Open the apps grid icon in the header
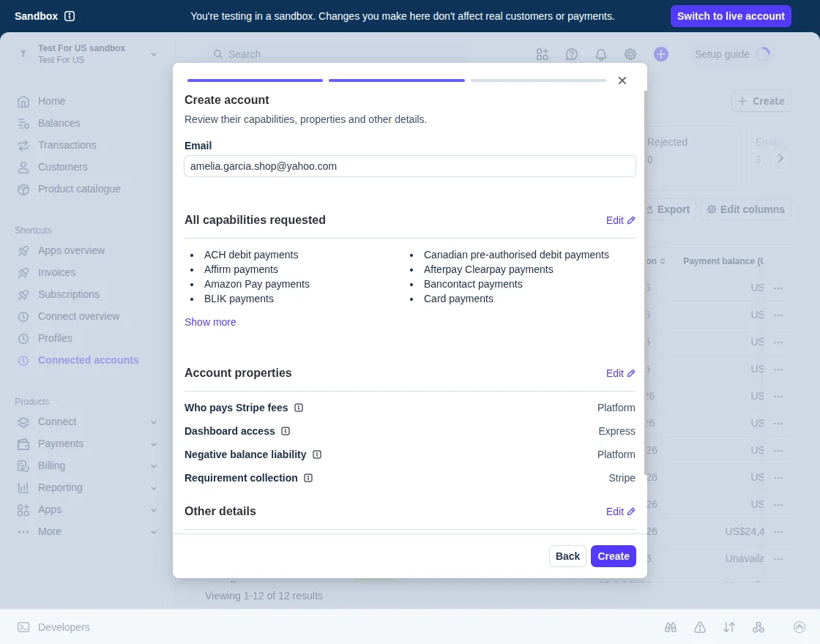The image size is (820, 644). pos(543,54)
